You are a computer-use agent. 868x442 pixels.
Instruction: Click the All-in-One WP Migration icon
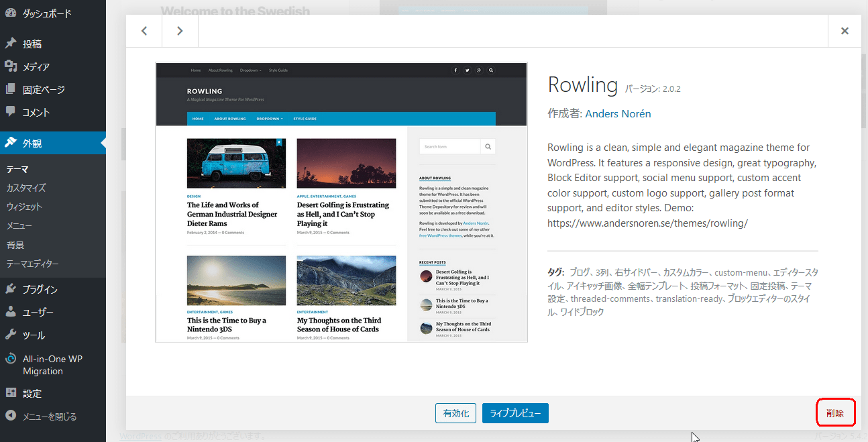tap(11, 359)
